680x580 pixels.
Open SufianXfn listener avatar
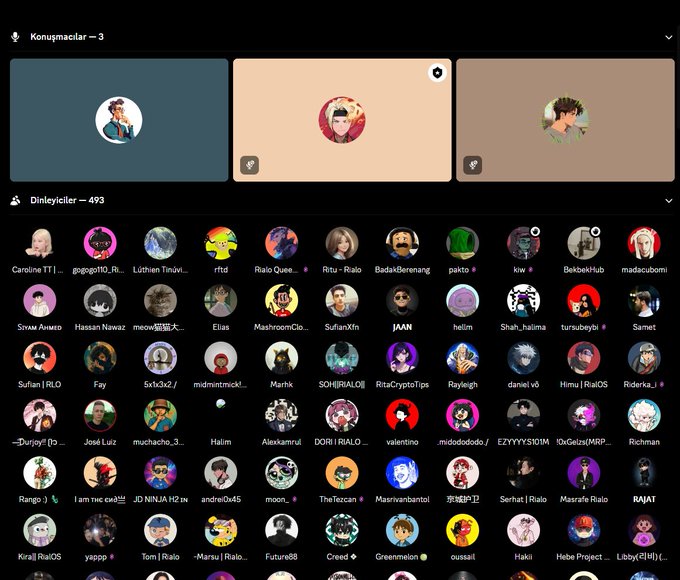[x=342, y=301]
